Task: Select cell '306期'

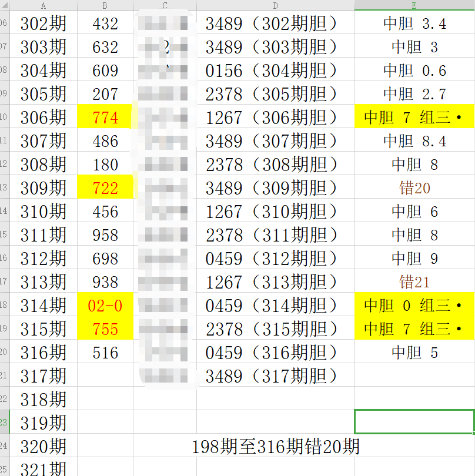Action: (44, 118)
